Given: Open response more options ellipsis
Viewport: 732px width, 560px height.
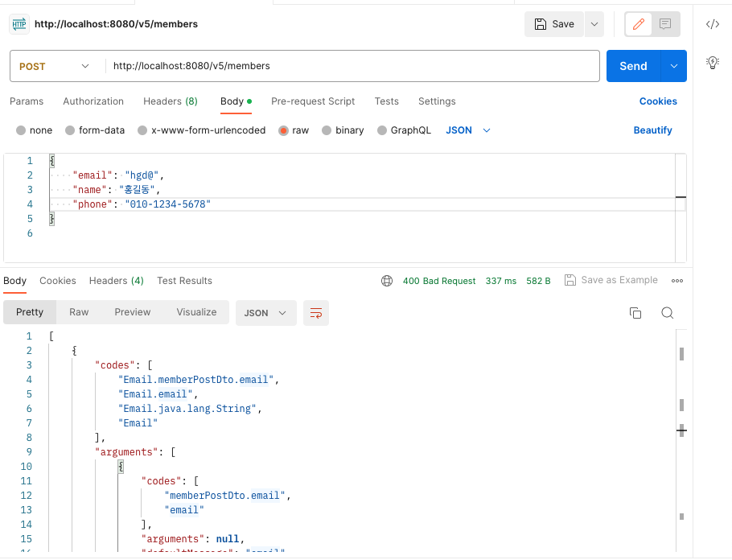Looking at the screenshot, I should tap(677, 281).
